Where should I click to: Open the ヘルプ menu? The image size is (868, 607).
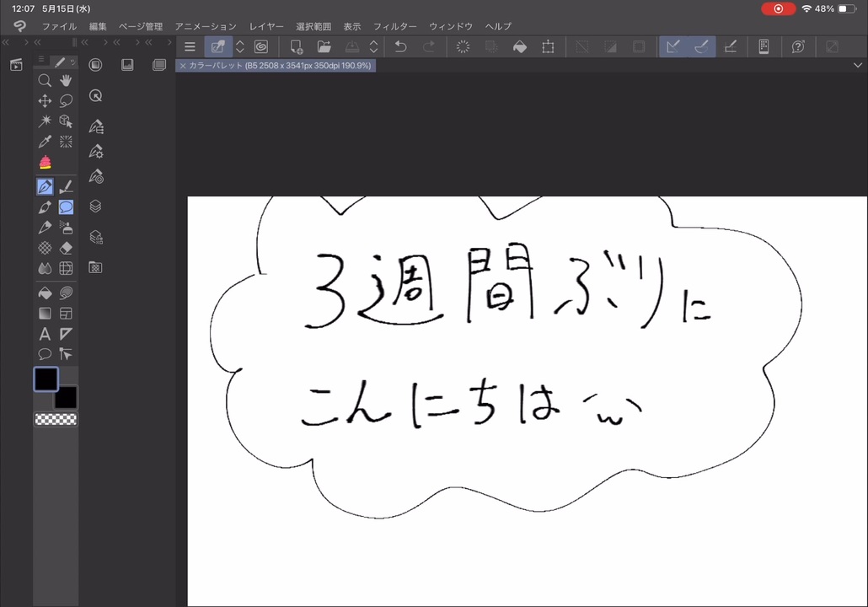pyautogui.click(x=498, y=27)
